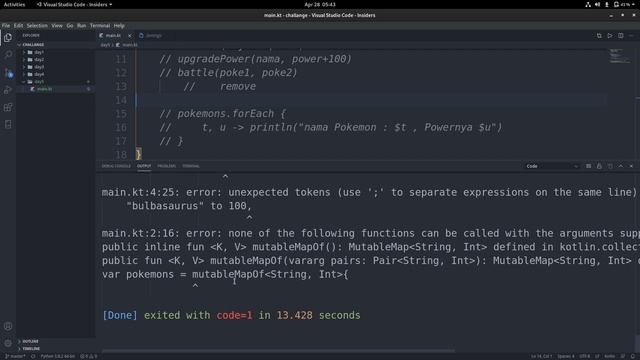This screenshot has width=640, height=360.
Task: Select output channel dropdown showing Code
Action: pyautogui.click(x=552, y=166)
